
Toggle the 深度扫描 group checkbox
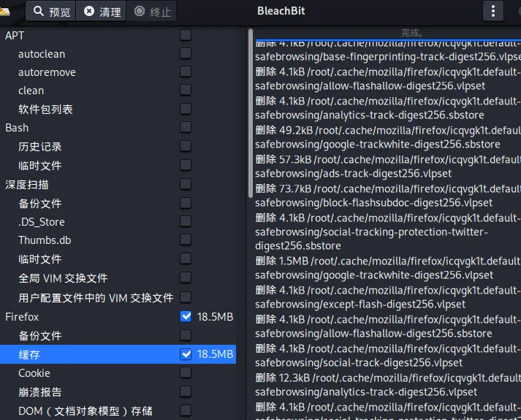[x=186, y=184]
